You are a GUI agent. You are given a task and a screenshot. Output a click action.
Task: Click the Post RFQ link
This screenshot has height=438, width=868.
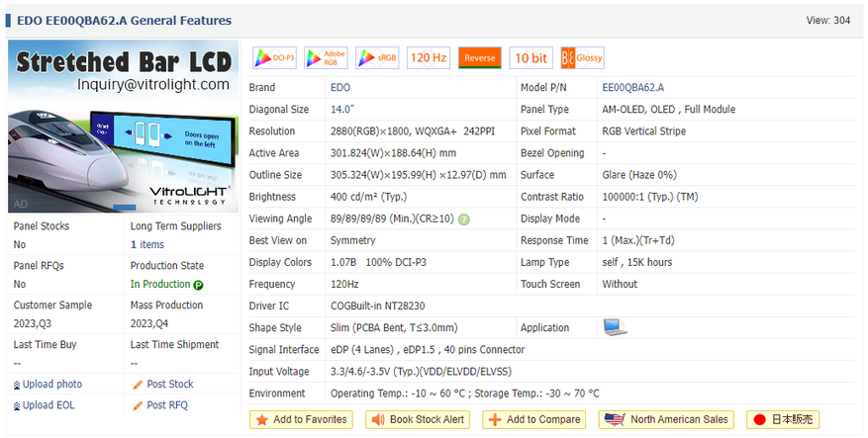click(x=160, y=405)
